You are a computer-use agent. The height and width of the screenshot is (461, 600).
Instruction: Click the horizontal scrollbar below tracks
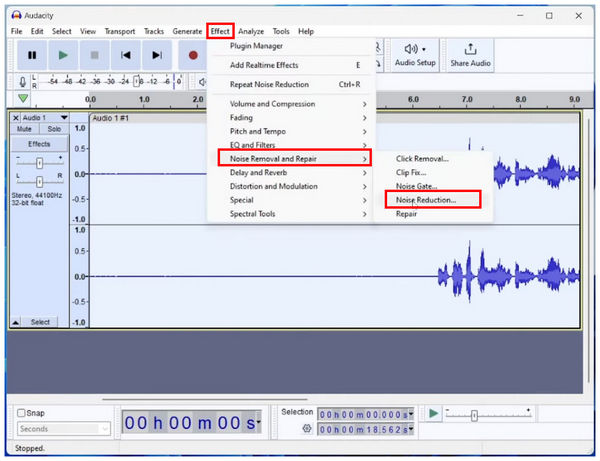[205, 399]
